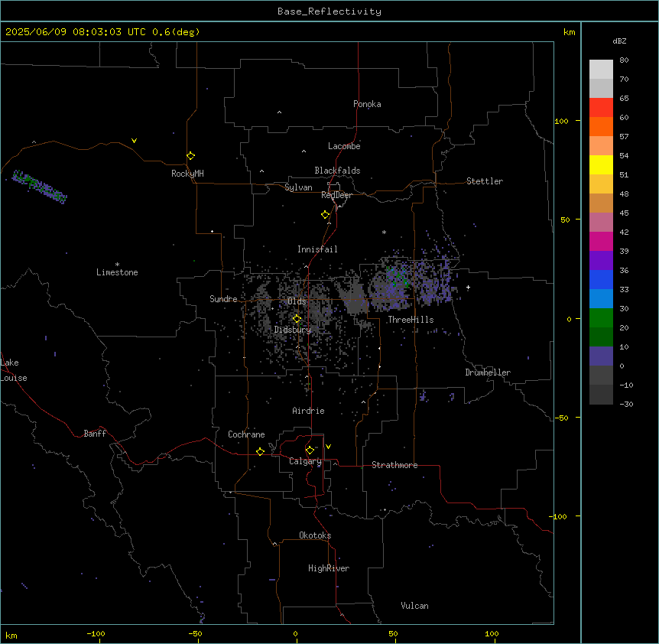The width and height of the screenshot is (659, 644).
Task: Click the km unit label at bottom left
Action: [11, 635]
